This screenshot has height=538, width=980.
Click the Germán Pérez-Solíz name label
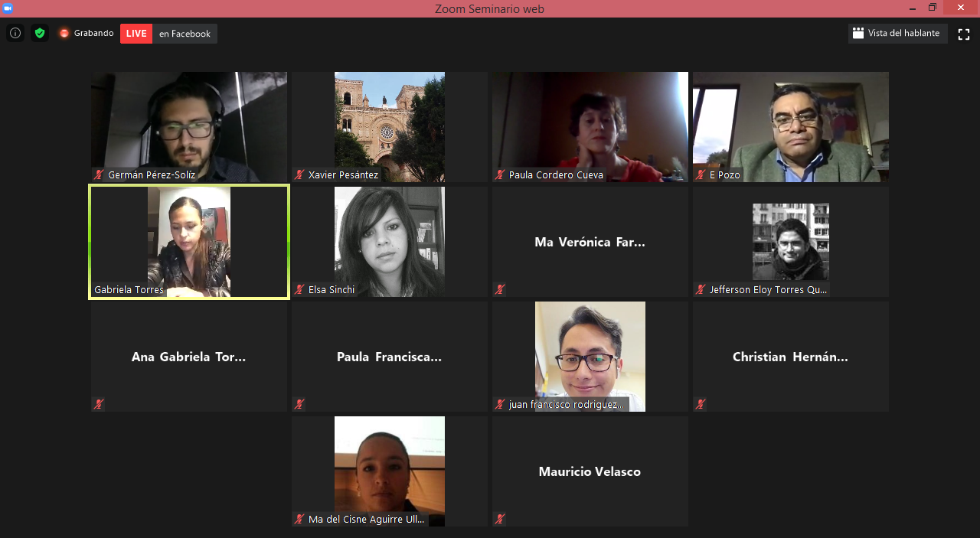pyautogui.click(x=152, y=175)
